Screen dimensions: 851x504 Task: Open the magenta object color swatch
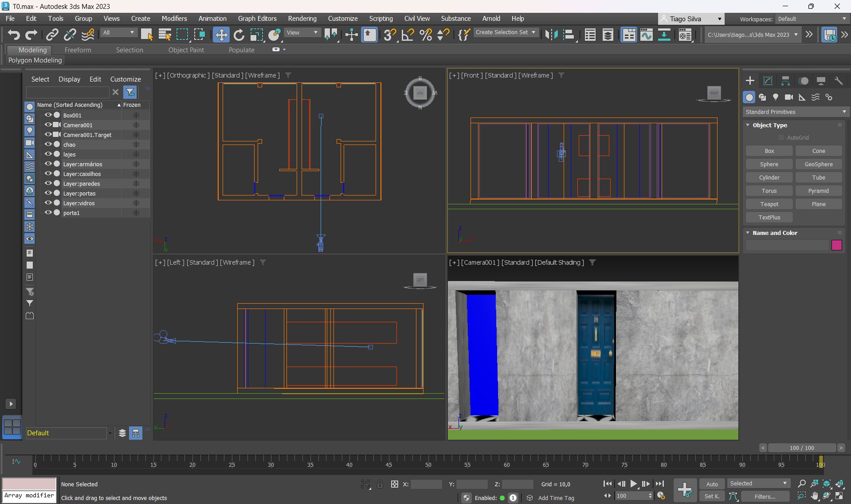click(836, 245)
